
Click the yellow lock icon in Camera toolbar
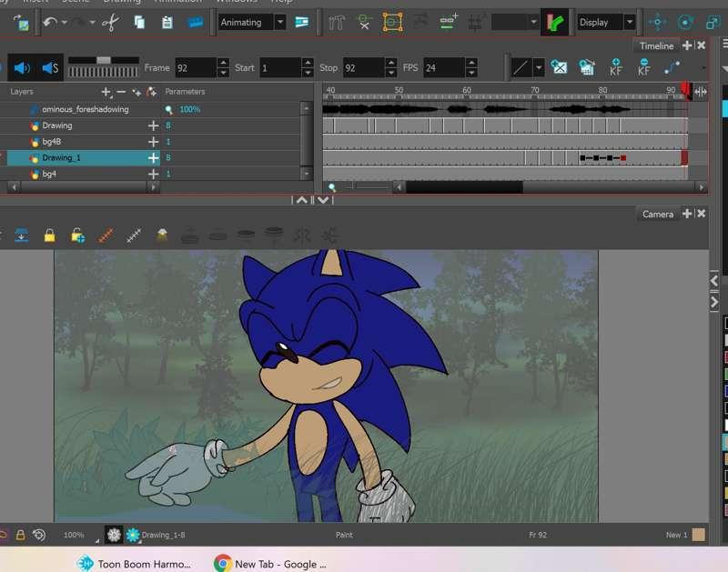(50, 236)
